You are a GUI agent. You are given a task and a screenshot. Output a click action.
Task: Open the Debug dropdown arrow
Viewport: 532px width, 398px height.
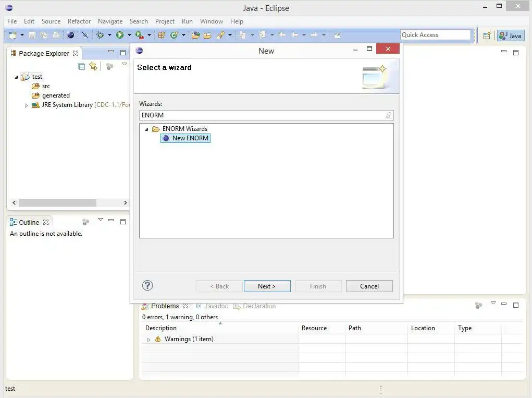(109, 35)
